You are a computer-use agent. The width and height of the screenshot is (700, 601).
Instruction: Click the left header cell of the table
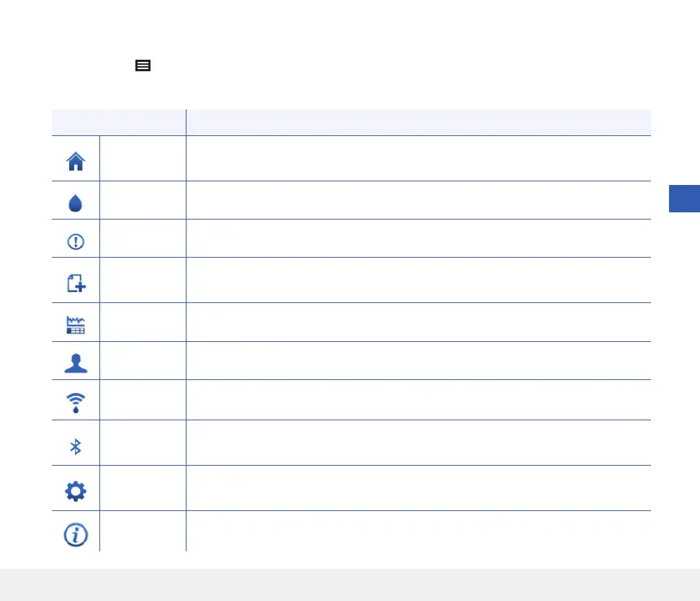pyautogui.click(x=118, y=122)
